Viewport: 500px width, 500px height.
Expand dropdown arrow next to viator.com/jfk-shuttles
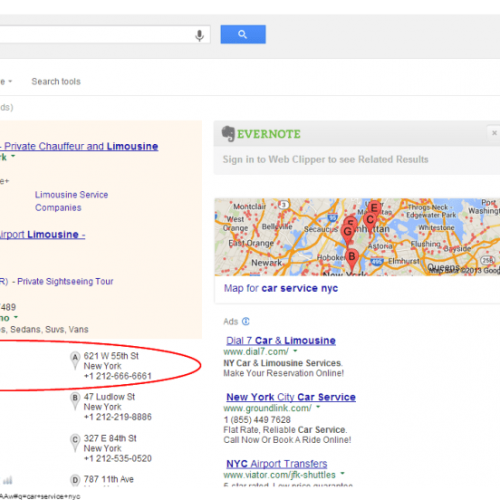[x=342, y=474]
